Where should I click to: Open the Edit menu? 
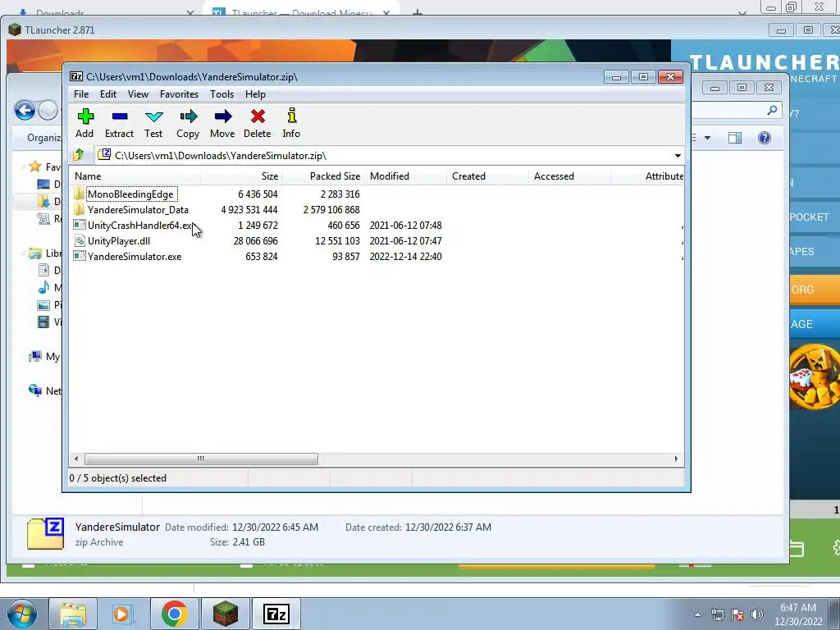108,94
